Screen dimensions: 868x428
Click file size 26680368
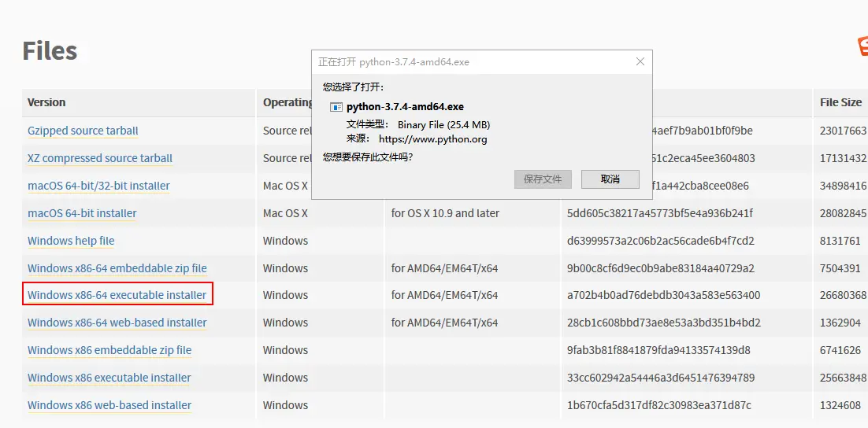click(x=843, y=295)
